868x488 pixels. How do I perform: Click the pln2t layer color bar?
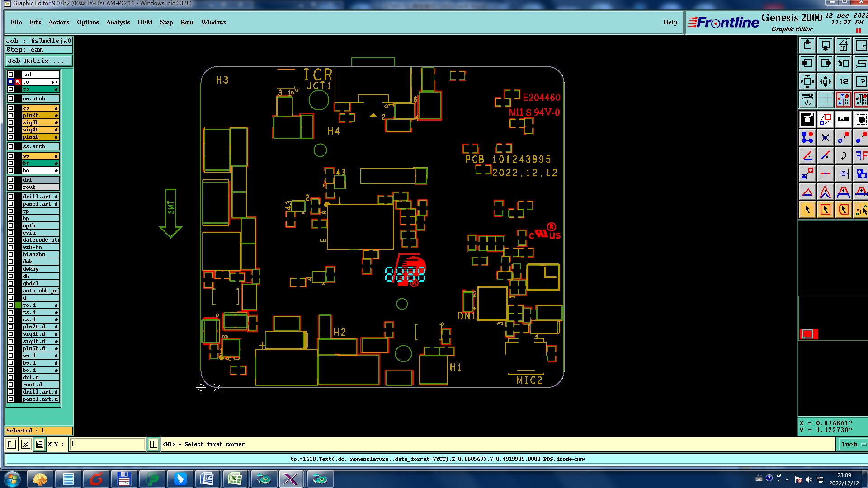(x=40, y=115)
